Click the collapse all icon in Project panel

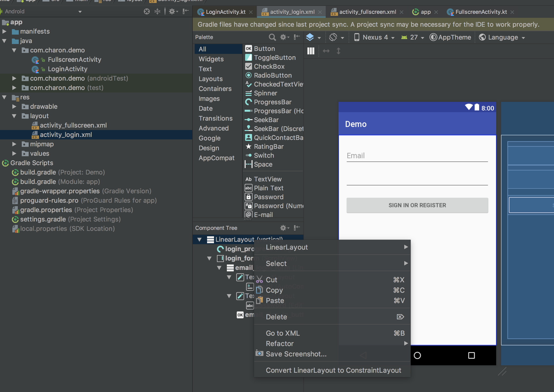(157, 11)
